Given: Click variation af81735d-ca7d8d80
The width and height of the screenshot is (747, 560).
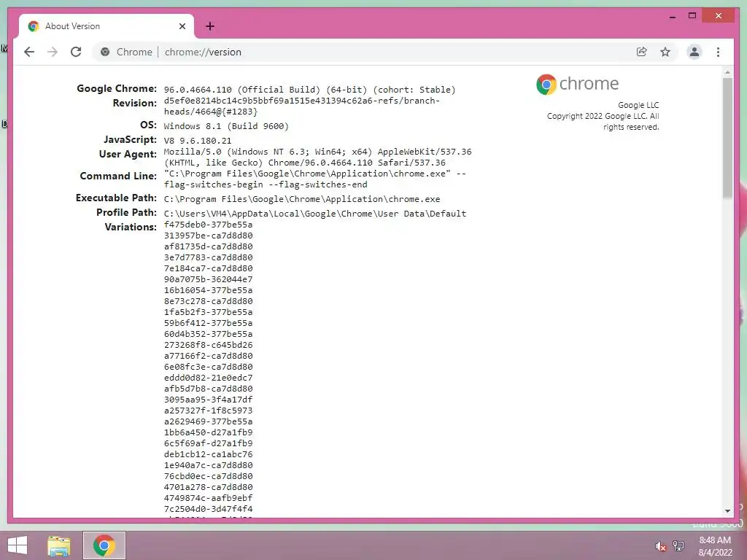Looking at the screenshot, I should click(208, 246).
